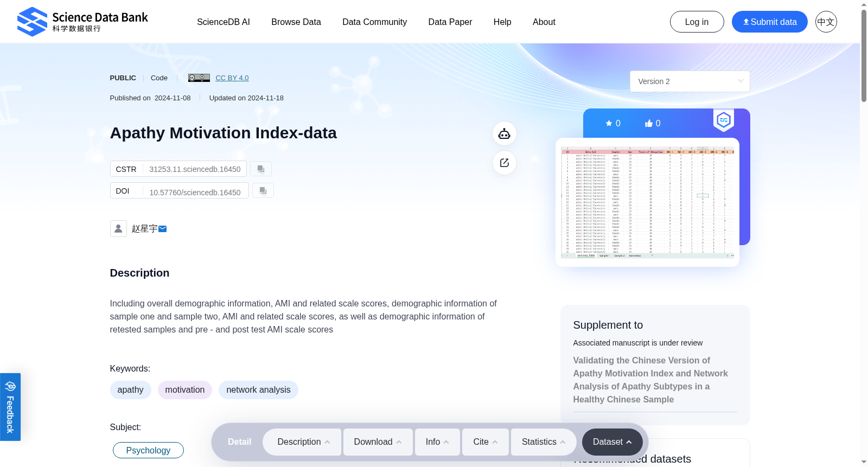Open the Browse Data menu
Viewport: 868px width, 467px height.
coord(296,22)
